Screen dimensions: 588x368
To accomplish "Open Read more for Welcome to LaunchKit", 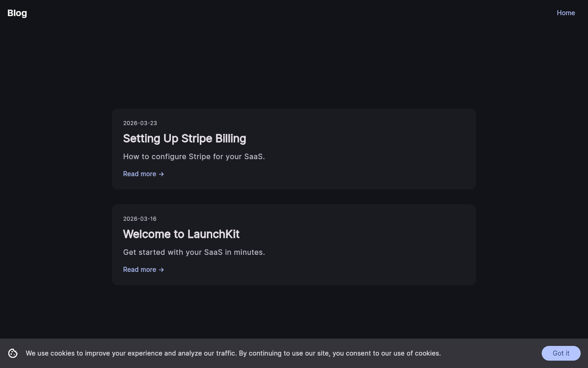I will [140, 270].
